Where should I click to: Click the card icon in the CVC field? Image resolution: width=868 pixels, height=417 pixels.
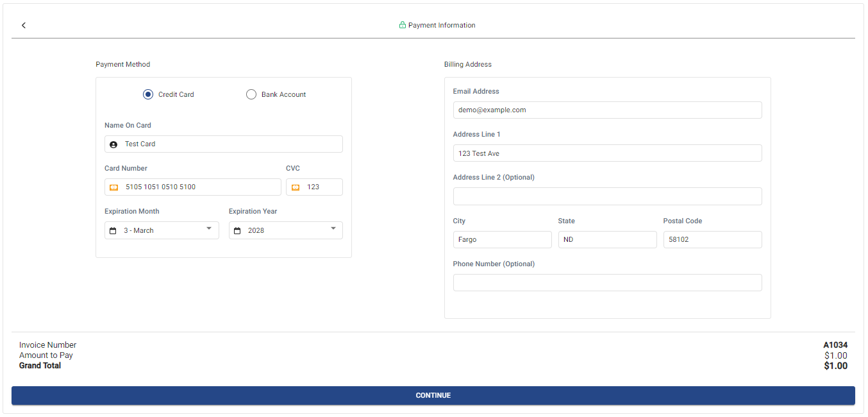coord(296,187)
